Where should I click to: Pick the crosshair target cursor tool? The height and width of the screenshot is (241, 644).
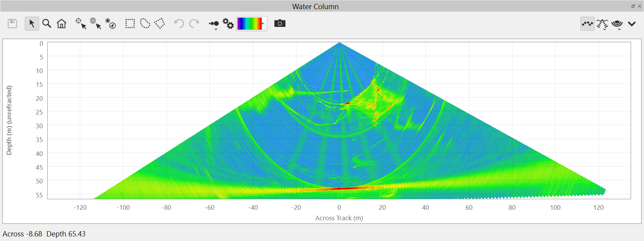[81, 24]
